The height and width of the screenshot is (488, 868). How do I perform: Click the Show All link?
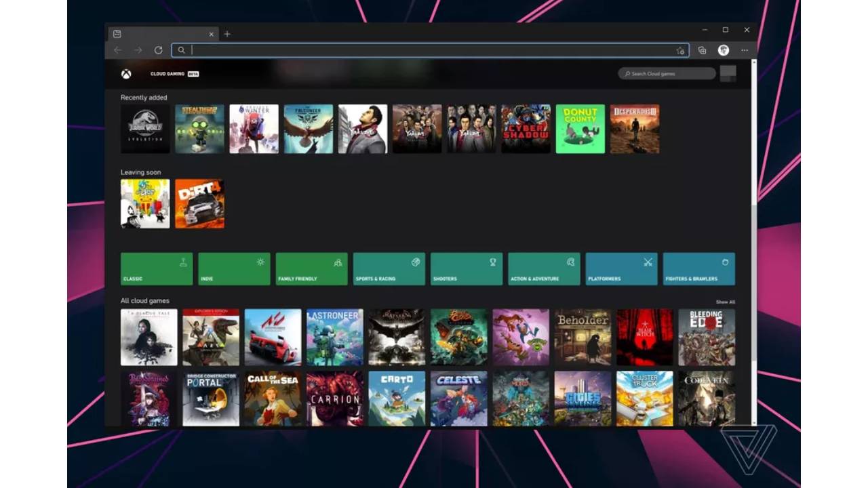point(725,302)
